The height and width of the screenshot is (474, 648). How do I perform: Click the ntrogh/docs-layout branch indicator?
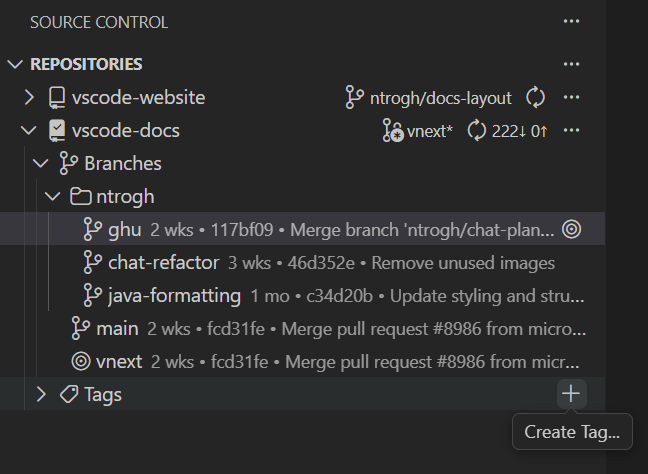(x=429, y=98)
